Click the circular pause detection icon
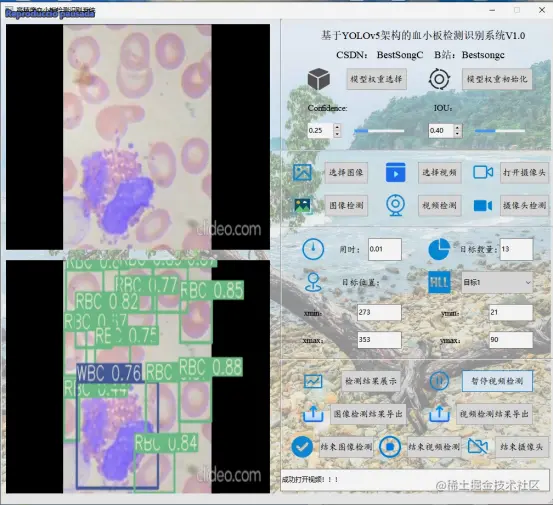Viewport: 554px width, 506px height. click(439, 381)
